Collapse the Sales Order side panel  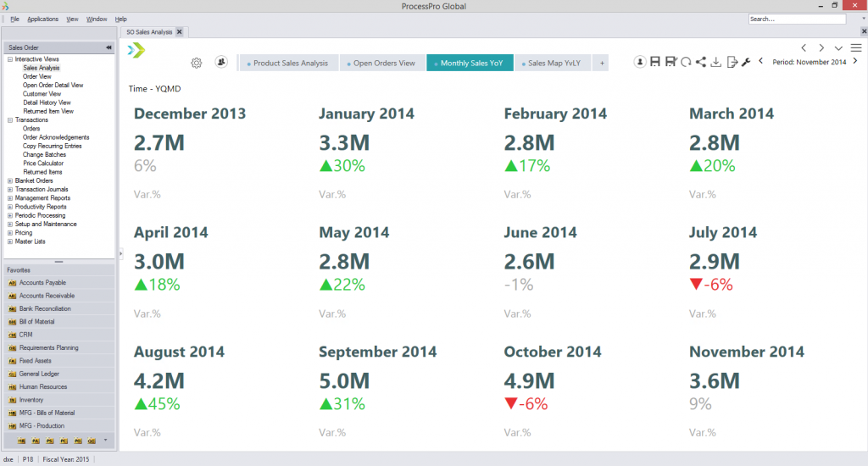[x=108, y=47]
